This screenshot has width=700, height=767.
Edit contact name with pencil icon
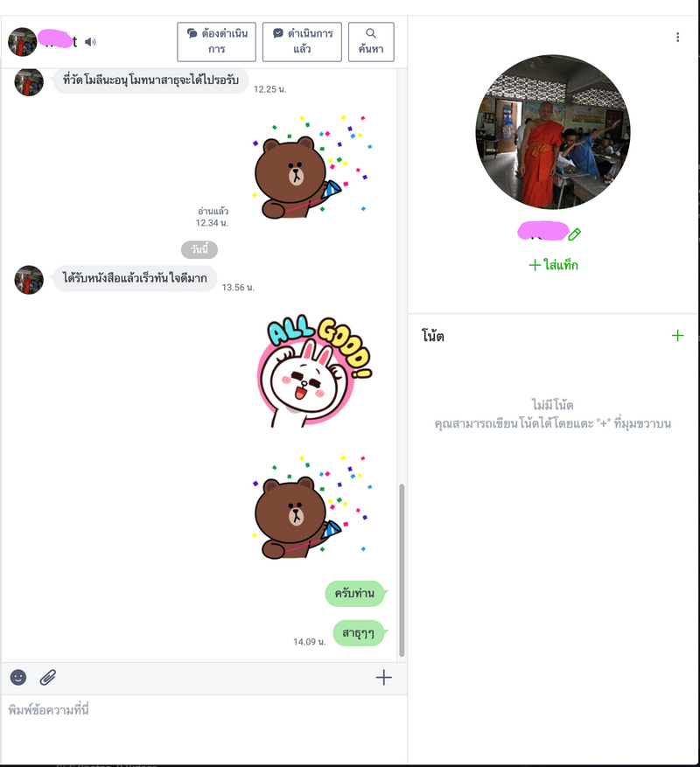[x=575, y=234]
